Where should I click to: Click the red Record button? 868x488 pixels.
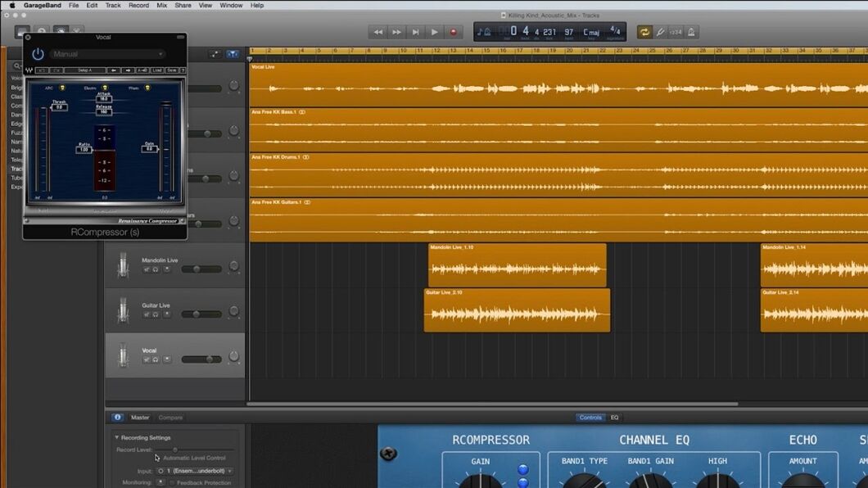[454, 32]
